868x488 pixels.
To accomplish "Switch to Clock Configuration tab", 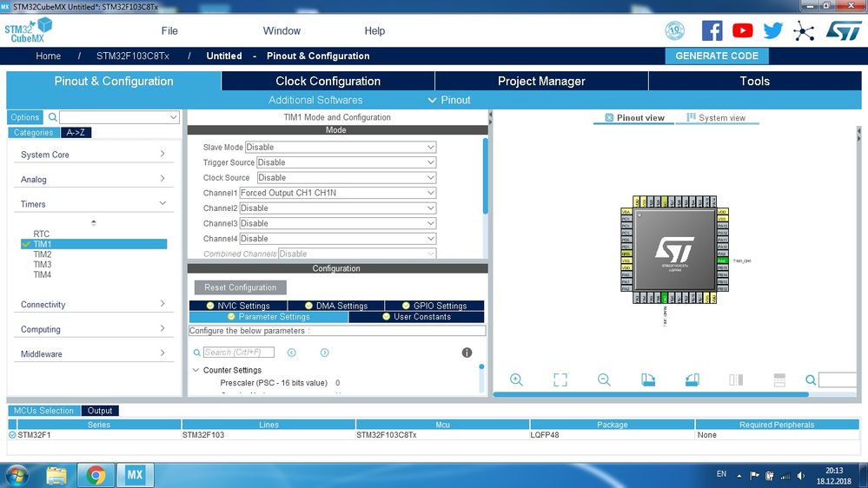I will (x=328, y=82).
